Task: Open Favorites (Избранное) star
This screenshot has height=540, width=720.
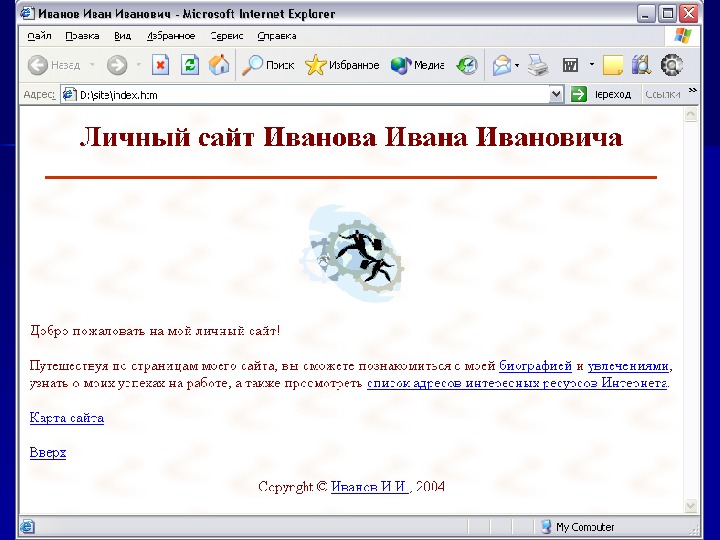Action: 315,65
